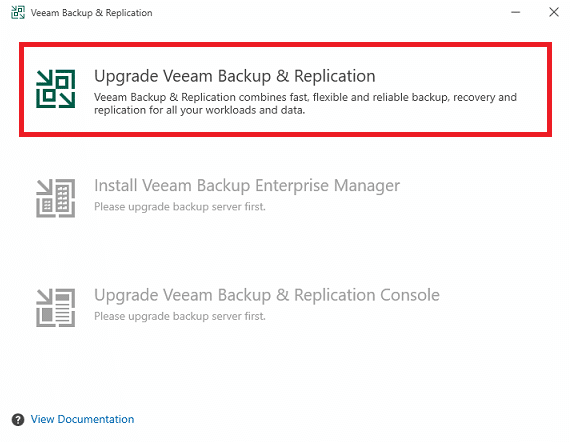The width and height of the screenshot is (570, 442).
Task: Click the question mark help icon
Action: (x=18, y=419)
